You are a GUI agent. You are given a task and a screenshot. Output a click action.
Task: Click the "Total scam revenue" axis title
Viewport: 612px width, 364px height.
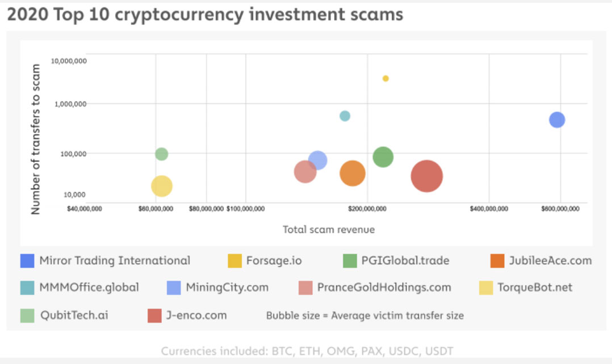329,230
